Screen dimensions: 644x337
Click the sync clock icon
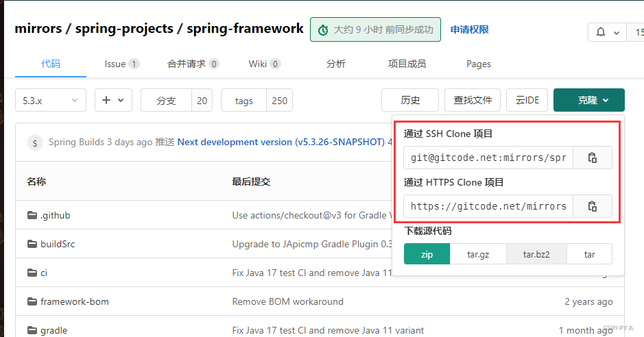pos(323,30)
